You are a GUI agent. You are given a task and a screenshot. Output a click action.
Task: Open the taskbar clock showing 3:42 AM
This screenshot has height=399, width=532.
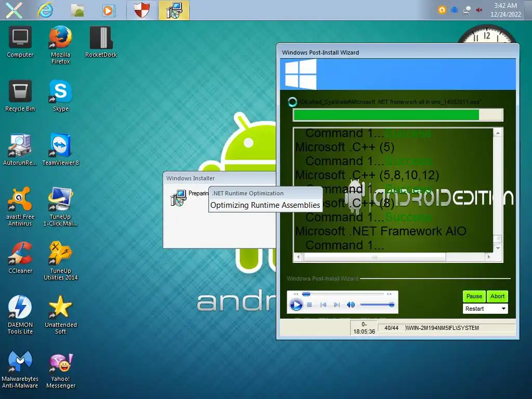tap(506, 10)
